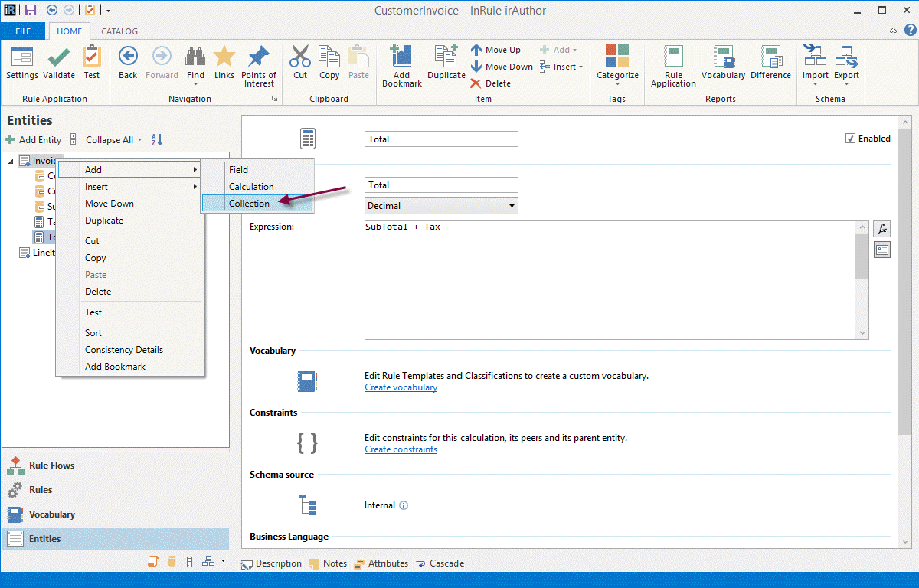Click the Validate checkmark icon
Screen dimensions: 919x588
[x=59, y=58]
